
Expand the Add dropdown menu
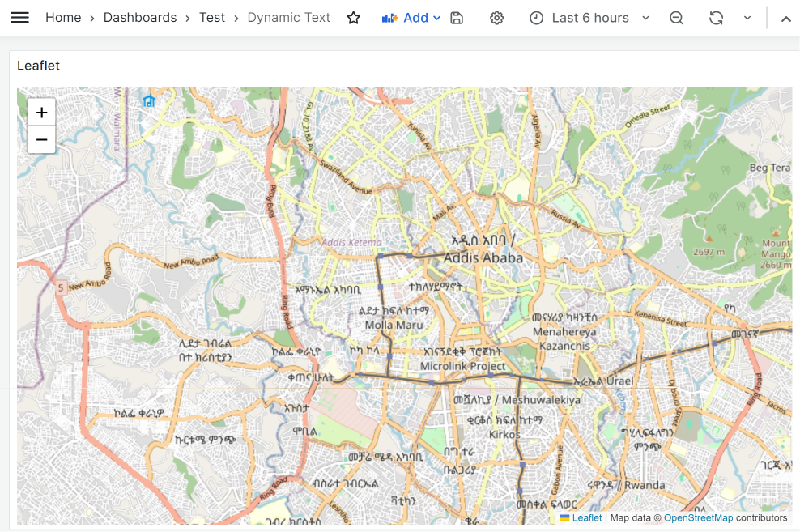436,17
